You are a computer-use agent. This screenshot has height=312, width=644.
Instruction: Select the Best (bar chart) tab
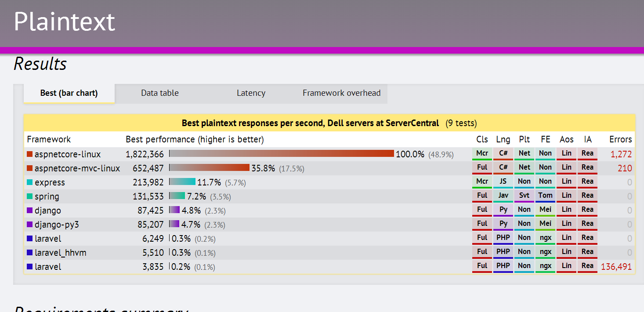pyautogui.click(x=69, y=93)
